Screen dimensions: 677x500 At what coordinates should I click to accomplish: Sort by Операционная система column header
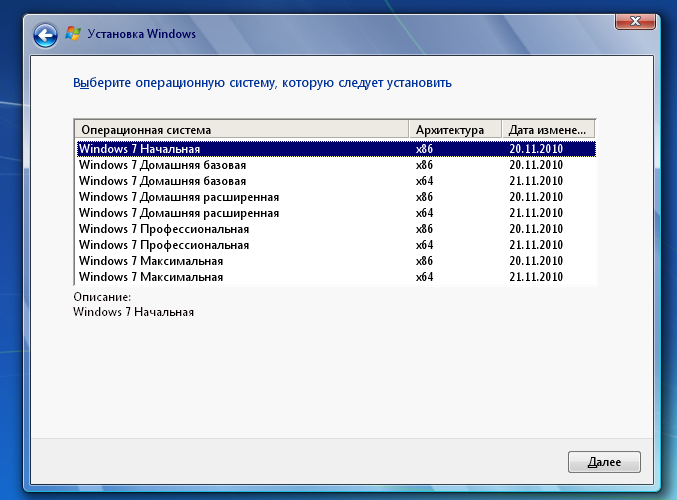[242, 130]
